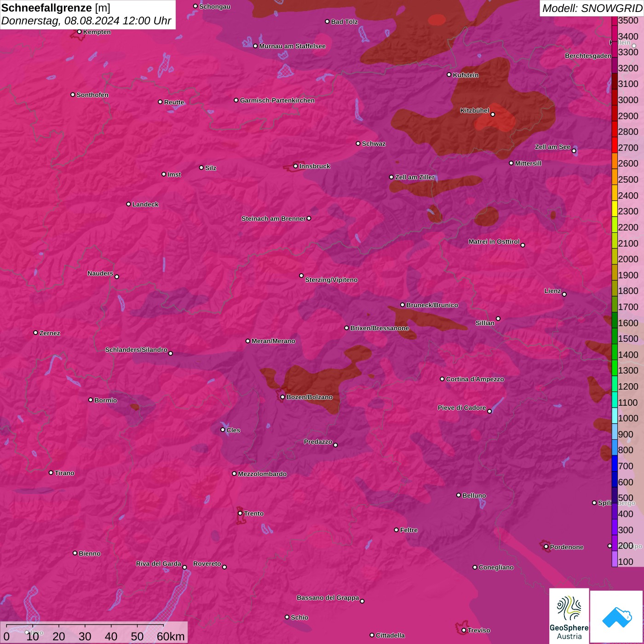Click the 'Predazzo' label

(x=318, y=442)
